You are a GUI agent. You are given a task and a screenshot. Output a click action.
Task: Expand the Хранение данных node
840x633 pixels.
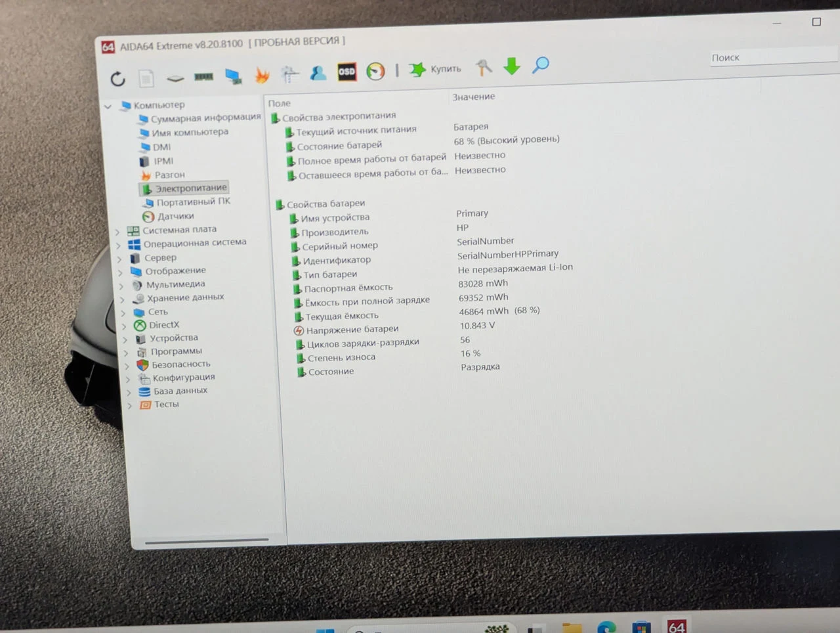122,299
